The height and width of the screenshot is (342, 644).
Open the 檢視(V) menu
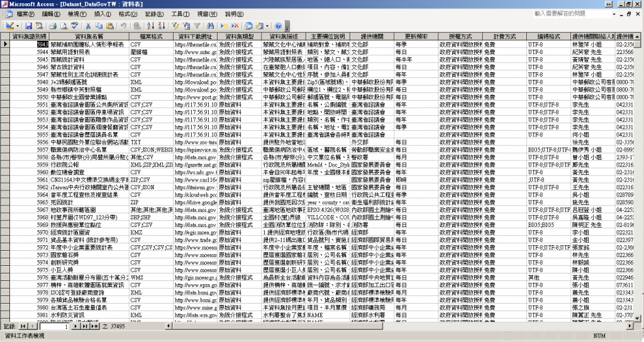click(77, 14)
